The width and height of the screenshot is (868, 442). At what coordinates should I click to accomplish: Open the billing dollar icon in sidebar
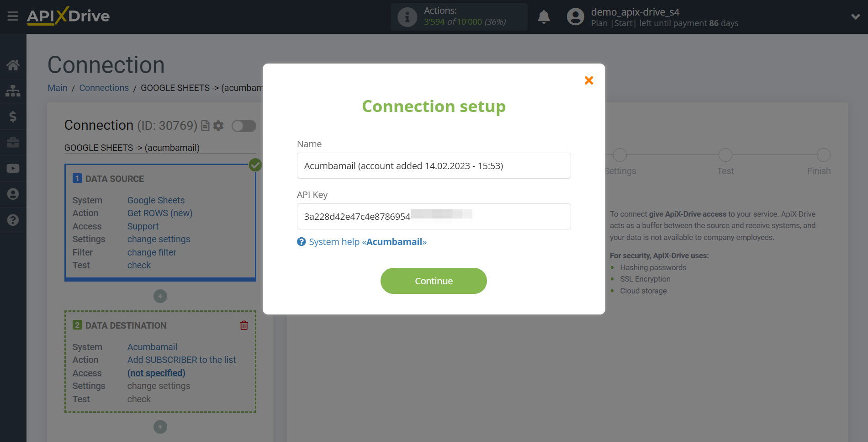coord(13,117)
